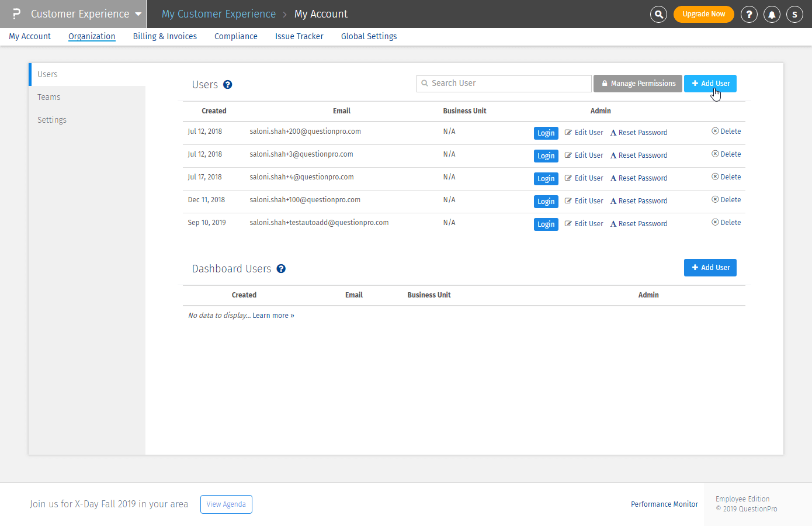The width and height of the screenshot is (812, 526).
Task: Click Add User in Dashboard Users section
Action: (710, 268)
